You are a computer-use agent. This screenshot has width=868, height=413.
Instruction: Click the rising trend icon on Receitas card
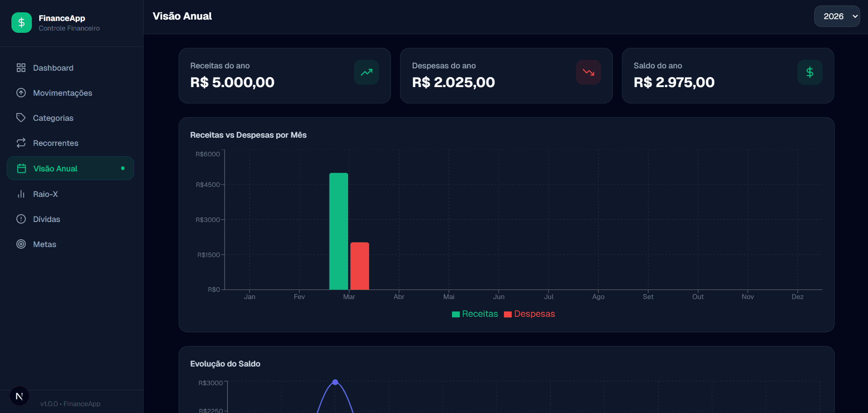coord(366,72)
